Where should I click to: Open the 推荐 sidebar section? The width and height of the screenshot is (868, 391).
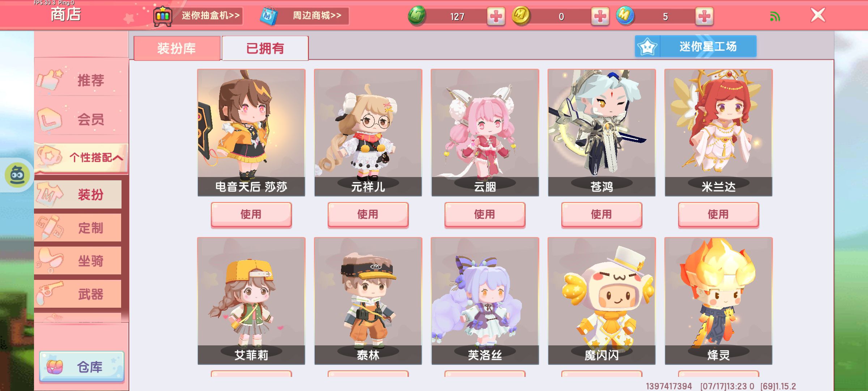82,80
